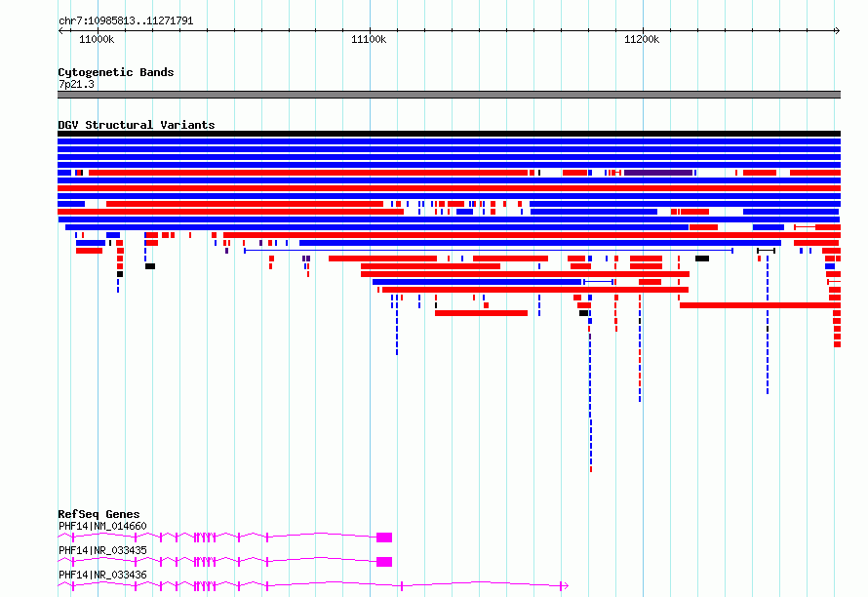The width and height of the screenshot is (868, 597).
Task: Click the ruler's right arrow end
Action: 838,31
